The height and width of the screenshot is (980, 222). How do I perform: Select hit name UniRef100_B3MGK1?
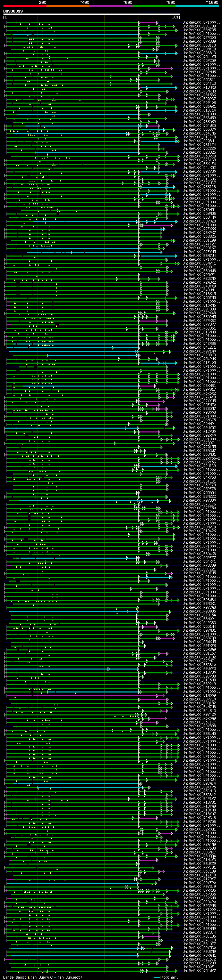tap(199, 604)
